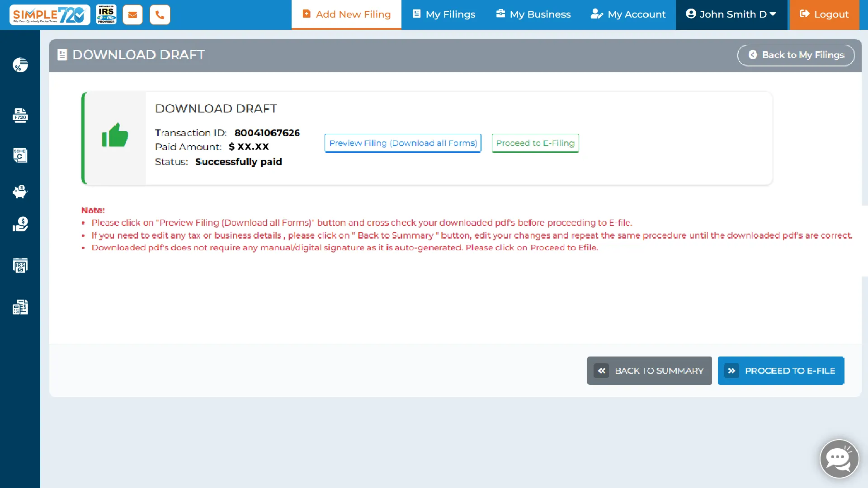Open the Schedule C sidebar icon
The image size is (868, 488).
(20, 155)
